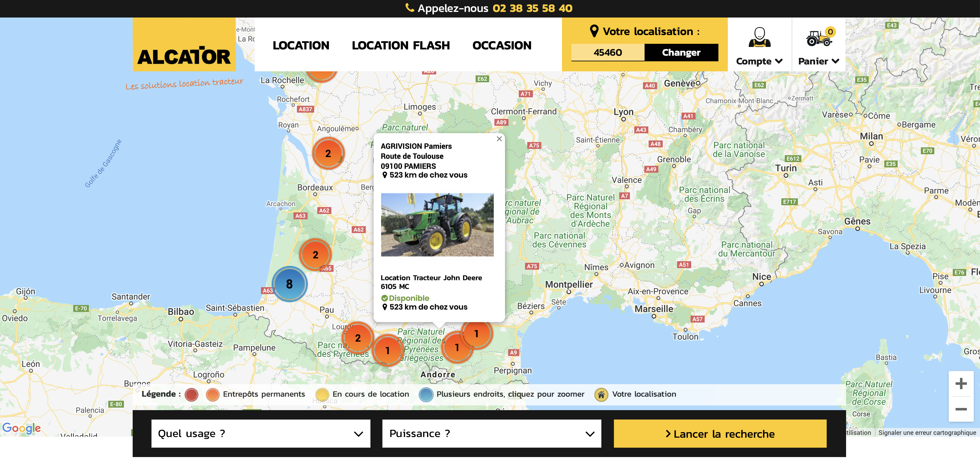Click Signaler une erreur cartographique link
The image size is (980, 463).
[x=927, y=433]
